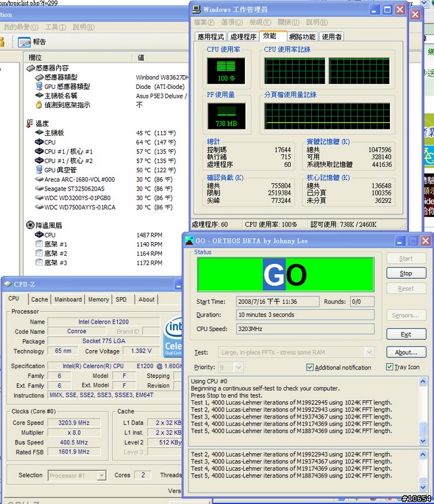Click the chassis #1 fan row icon
Image resolution: width=434 pixels, height=504 pixels.
tap(39, 244)
